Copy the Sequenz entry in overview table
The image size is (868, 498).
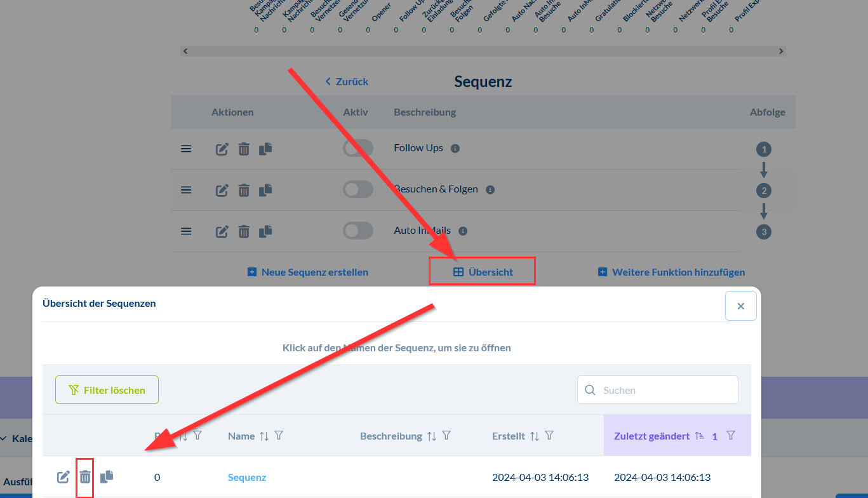coord(107,476)
